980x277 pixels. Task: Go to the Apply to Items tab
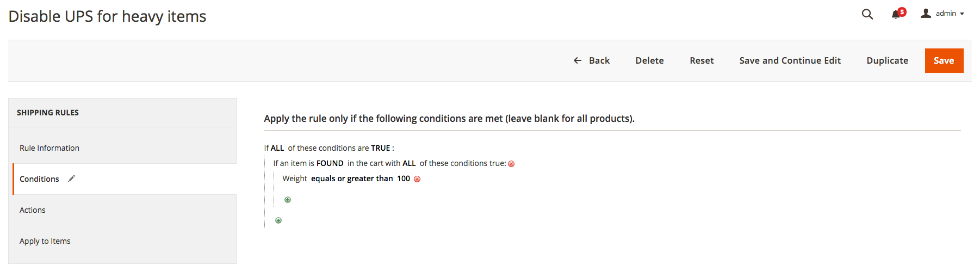45,241
